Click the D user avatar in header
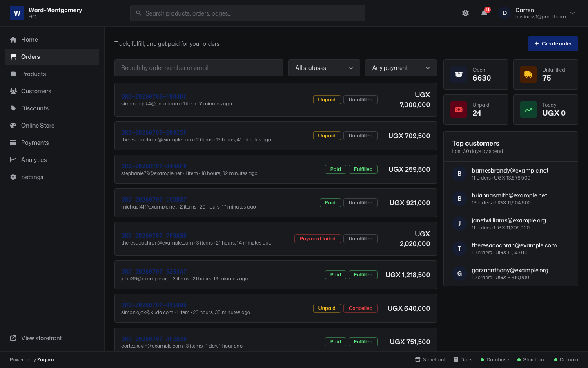Screen dimensions: 588x368 505,13
